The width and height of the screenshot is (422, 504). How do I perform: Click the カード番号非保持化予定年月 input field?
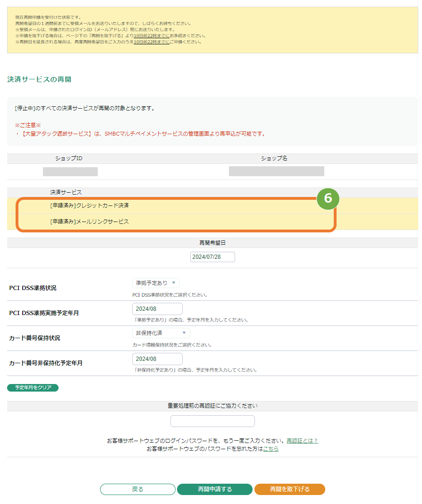[157, 359]
